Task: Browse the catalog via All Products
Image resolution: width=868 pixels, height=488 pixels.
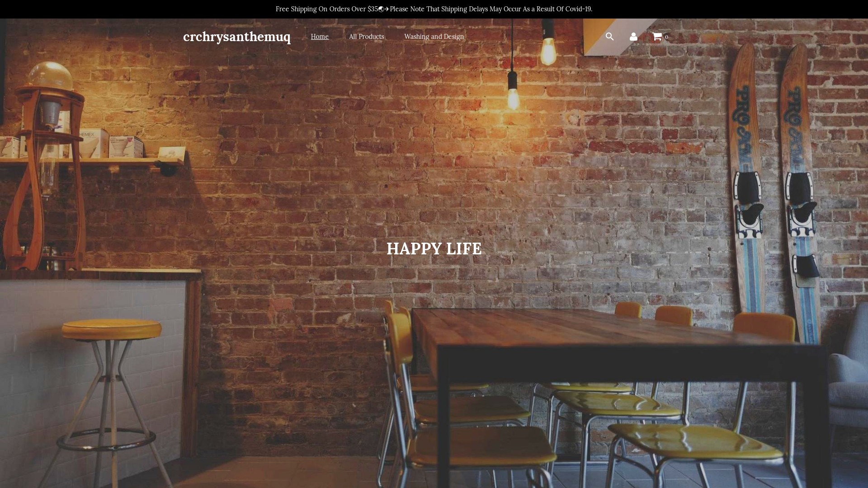Action: pos(366,37)
